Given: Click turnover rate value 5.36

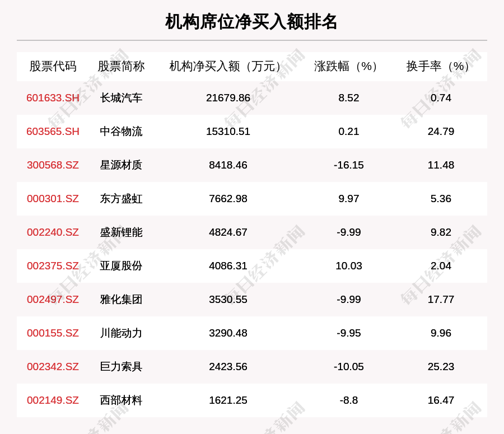Looking at the screenshot, I should pyautogui.click(x=441, y=199).
